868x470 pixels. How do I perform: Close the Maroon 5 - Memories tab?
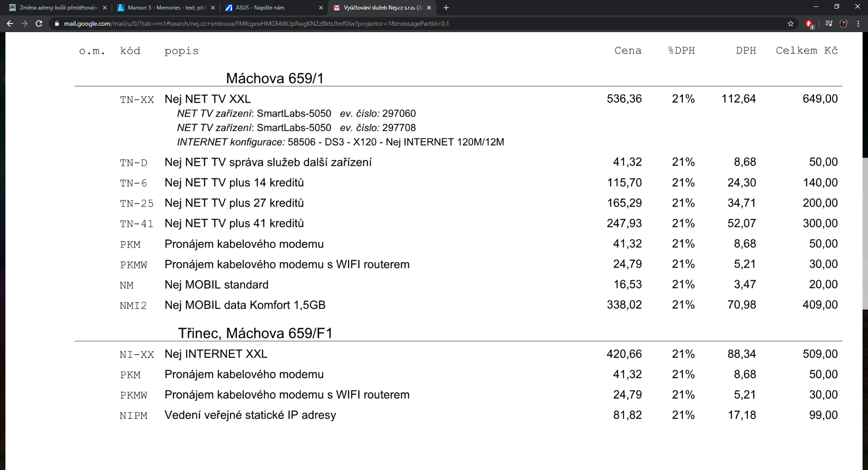[213, 8]
